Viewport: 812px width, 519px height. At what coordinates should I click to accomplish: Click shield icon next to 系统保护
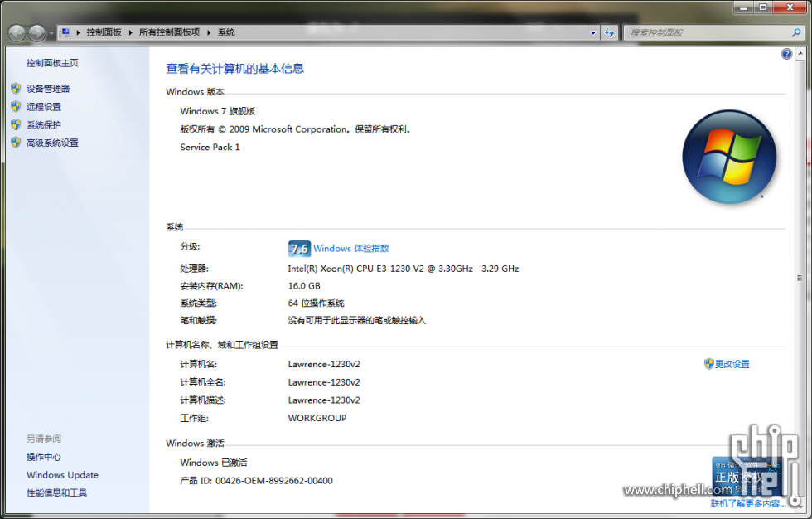point(16,125)
